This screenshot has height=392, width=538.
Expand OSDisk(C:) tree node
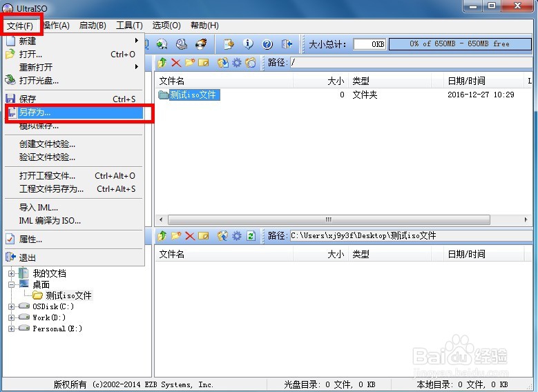click(x=11, y=306)
